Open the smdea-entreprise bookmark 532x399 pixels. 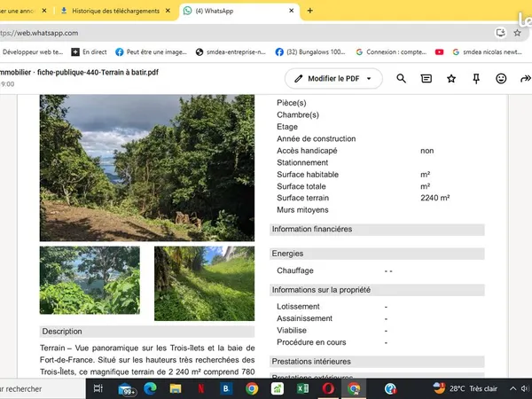pyautogui.click(x=231, y=52)
